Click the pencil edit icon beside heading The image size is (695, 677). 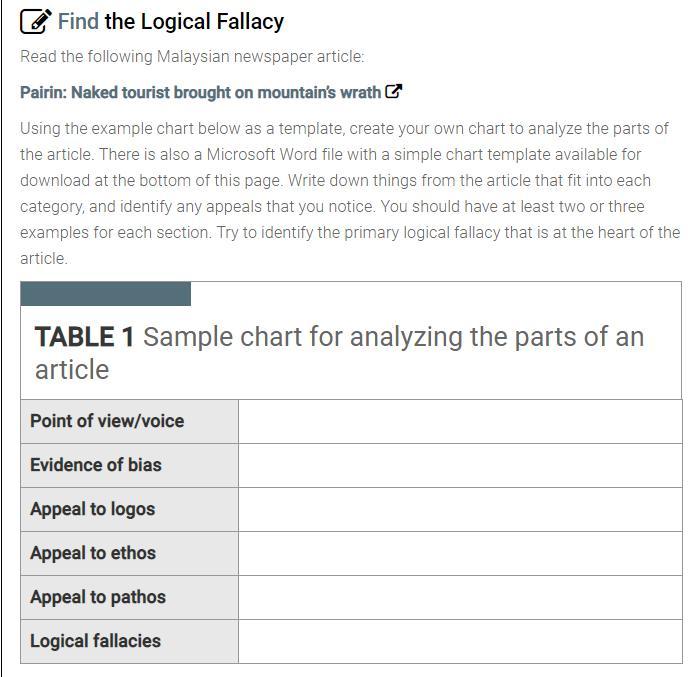coord(35,22)
